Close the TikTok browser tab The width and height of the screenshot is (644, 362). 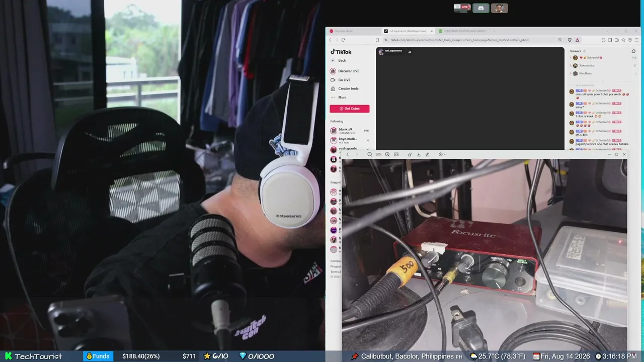click(431, 31)
